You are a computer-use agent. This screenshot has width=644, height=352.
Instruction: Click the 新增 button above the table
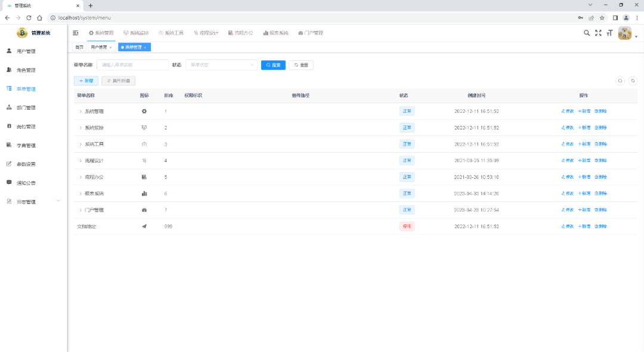[86, 80]
